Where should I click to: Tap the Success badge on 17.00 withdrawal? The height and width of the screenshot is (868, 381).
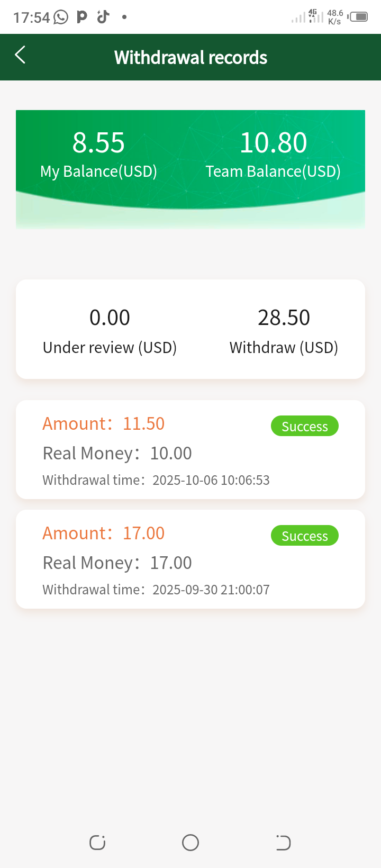[304, 536]
